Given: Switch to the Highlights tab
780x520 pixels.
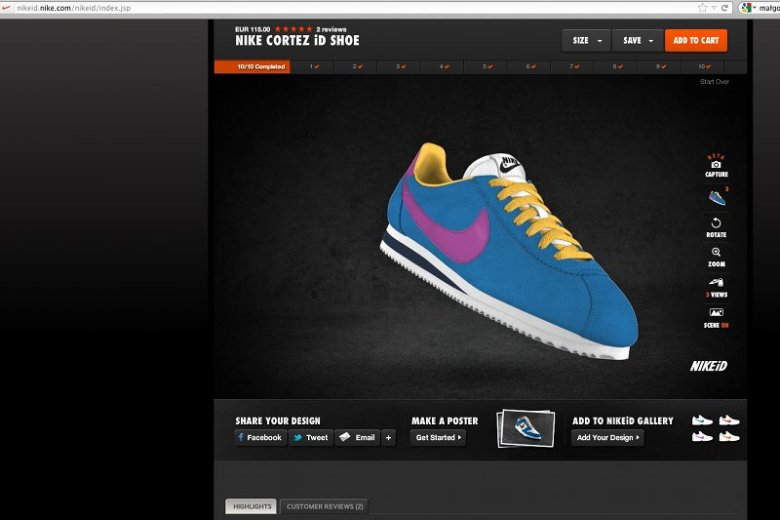Looking at the screenshot, I should coord(252,507).
